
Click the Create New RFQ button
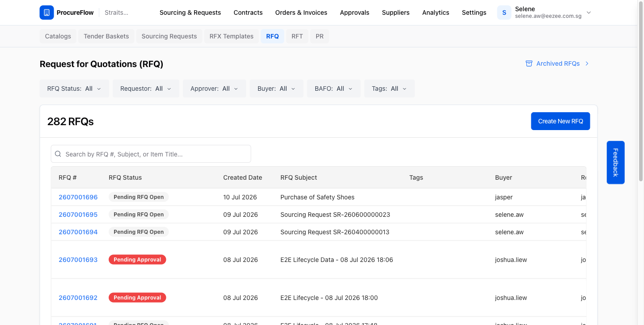[560, 121]
